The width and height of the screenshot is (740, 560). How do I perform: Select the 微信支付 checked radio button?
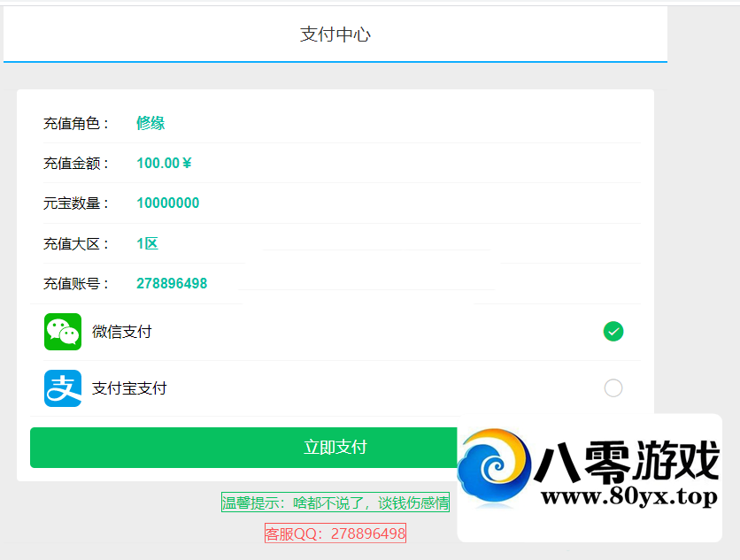pos(613,331)
